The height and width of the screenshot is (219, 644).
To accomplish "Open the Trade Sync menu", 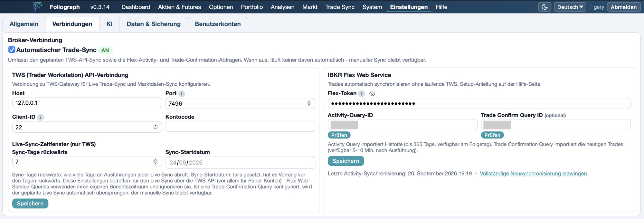I will tap(340, 7).
